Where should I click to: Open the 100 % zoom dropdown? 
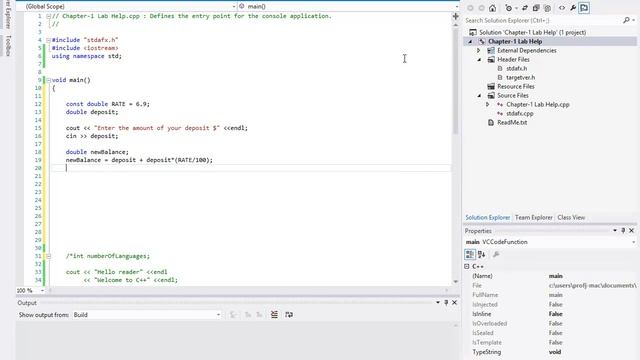(42, 291)
